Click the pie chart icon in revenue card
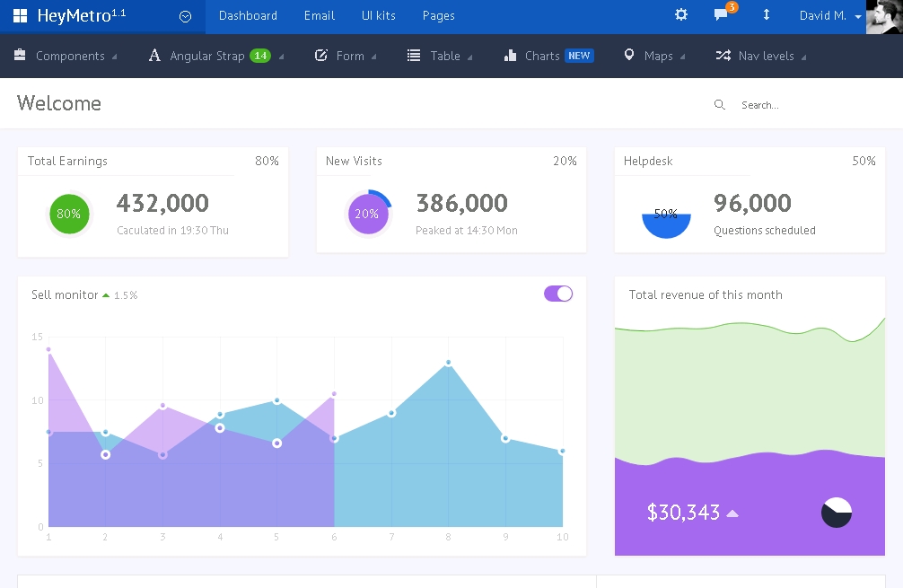 coord(836,513)
